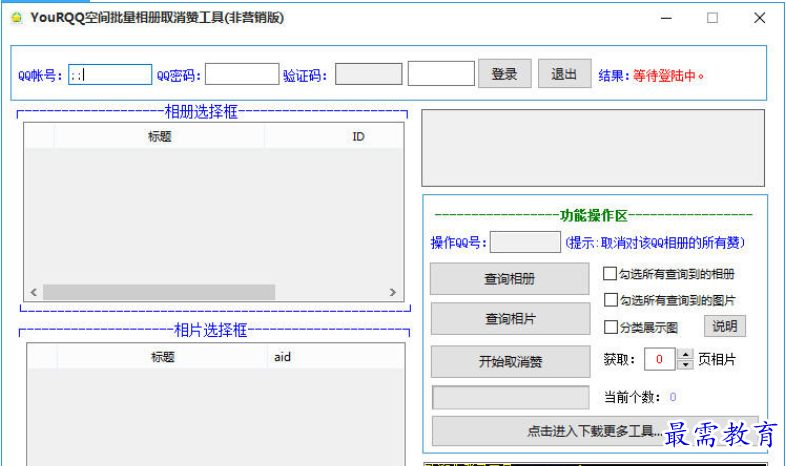Viewport: 786px width, 466px height.
Task: Minimize the YouRQQ window
Action: 666,18
